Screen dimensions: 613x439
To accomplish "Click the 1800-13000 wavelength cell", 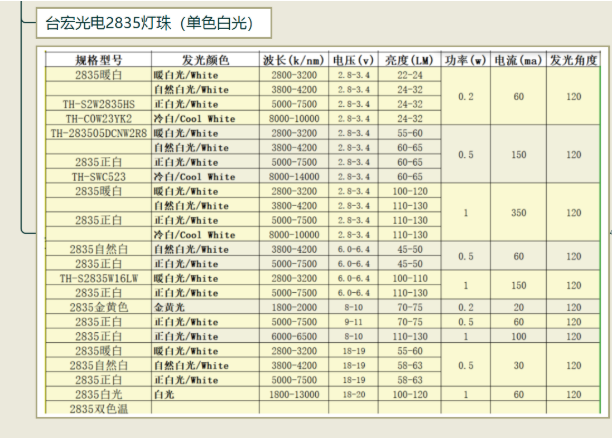I will click(x=295, y=395).
